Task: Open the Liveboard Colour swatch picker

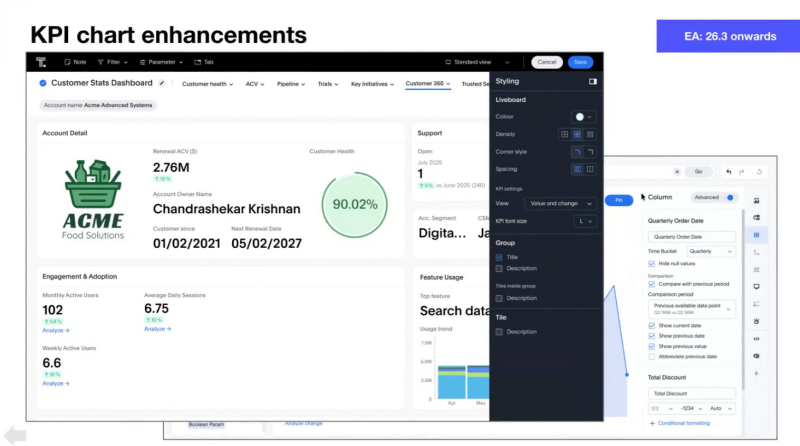Action: [x=582, y=117]
